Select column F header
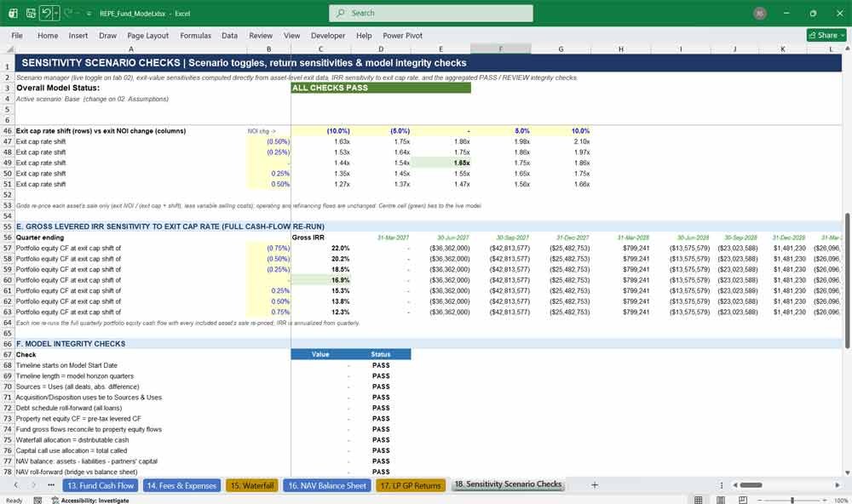852x504 pixels. tap(500, 49)
